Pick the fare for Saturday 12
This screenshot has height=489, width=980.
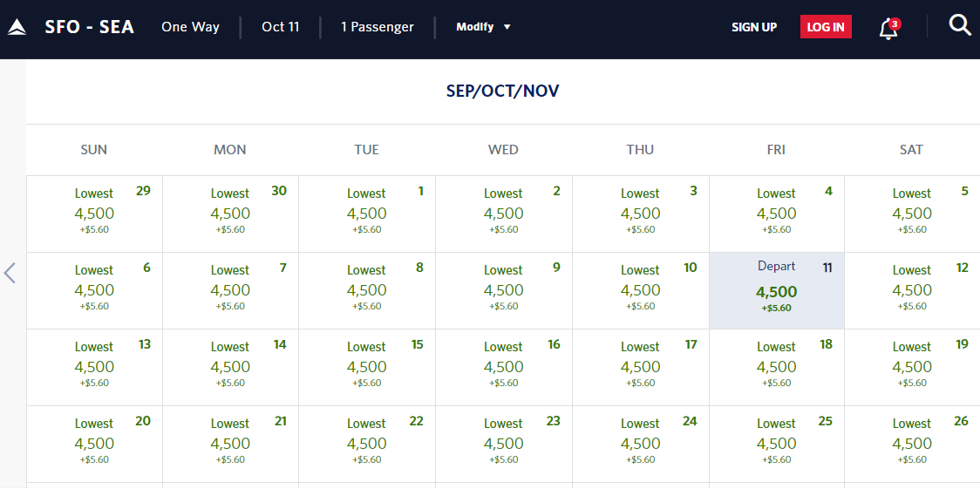coord(913,290)
